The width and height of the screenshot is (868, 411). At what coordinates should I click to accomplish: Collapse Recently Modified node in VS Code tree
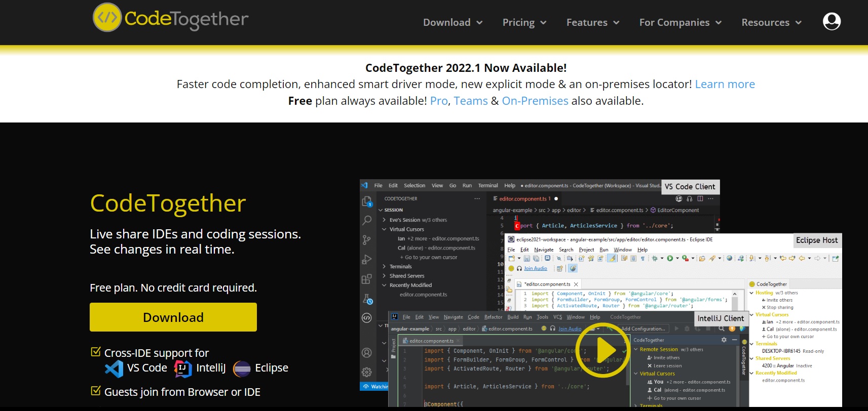tap(384, 285)
